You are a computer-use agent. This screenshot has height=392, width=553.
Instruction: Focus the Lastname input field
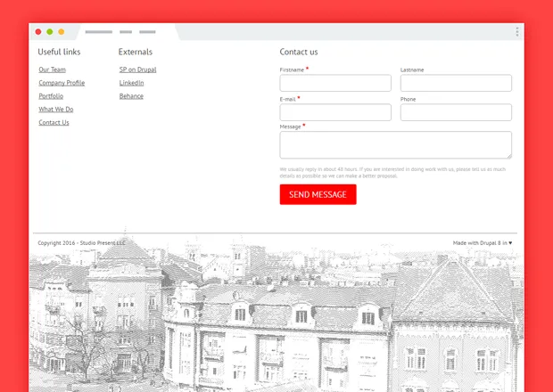pos(456,83)
